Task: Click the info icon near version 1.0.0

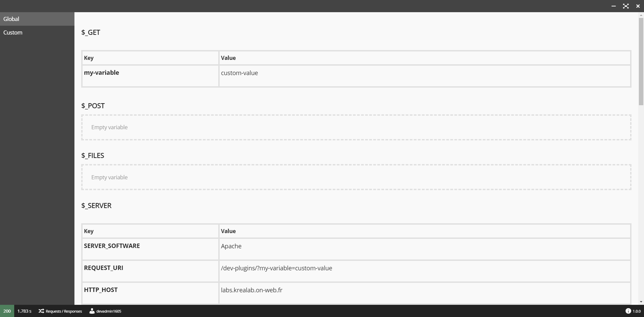Action: pos(628,311)
